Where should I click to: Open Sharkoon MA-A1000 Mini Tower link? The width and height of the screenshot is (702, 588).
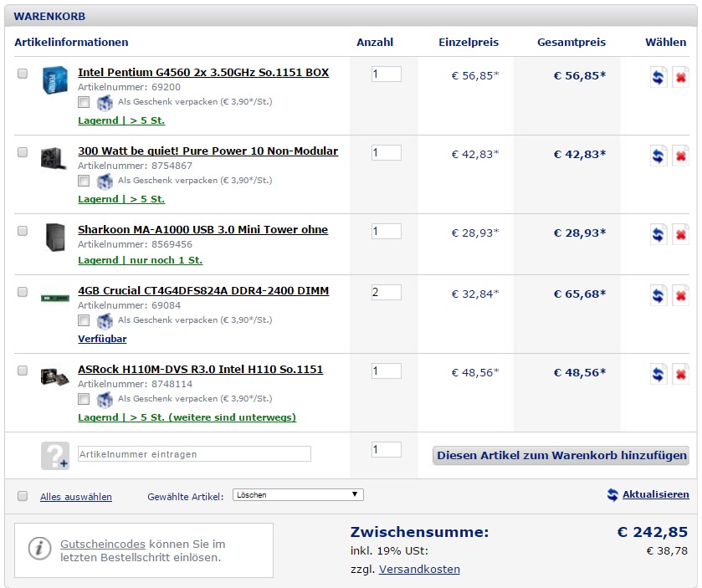(x=202, y=230)
